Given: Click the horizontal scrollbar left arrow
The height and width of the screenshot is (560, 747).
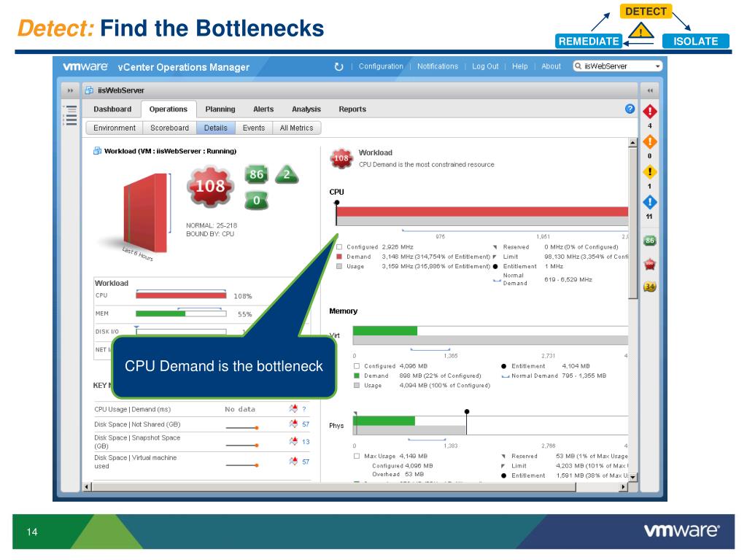Looking at the screenshot, I should tap(88, 486).
